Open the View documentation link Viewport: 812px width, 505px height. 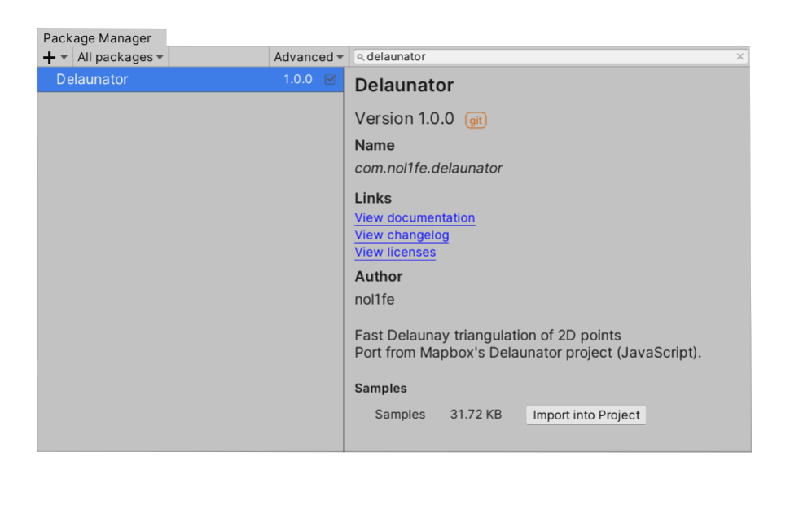point(415,217)
